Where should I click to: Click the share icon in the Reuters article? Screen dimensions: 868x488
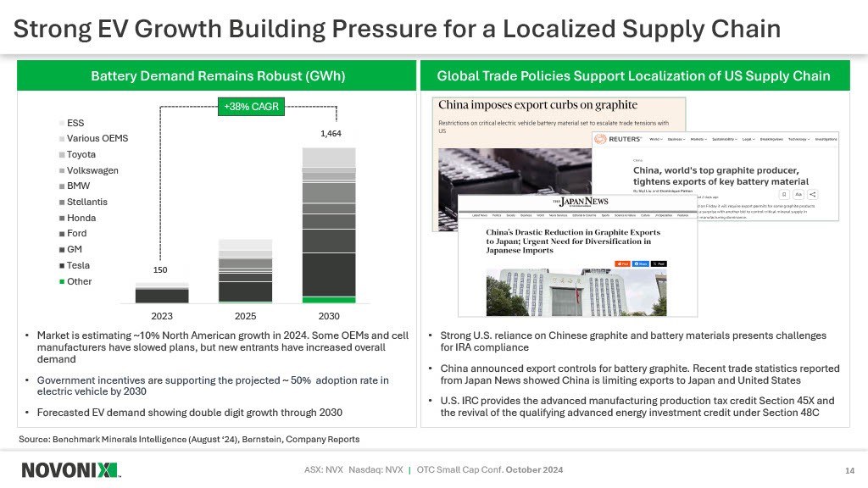pyautogui.click(x=813, y=195)
